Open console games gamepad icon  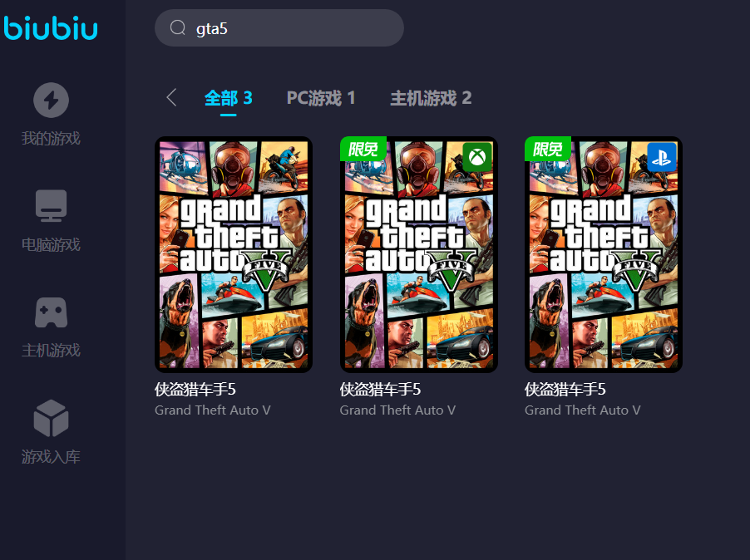click(x=52, y=312)
